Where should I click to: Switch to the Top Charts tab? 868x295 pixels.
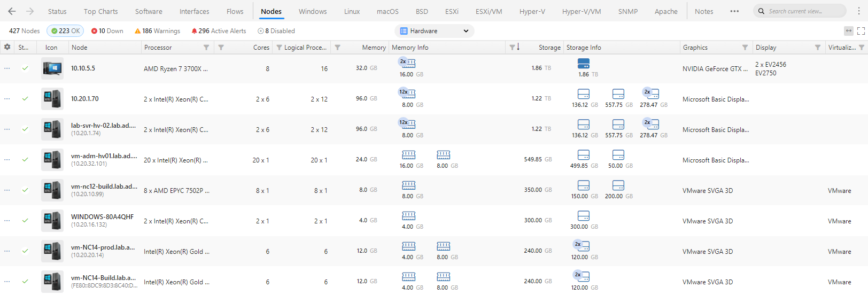[x=100, y=11]
